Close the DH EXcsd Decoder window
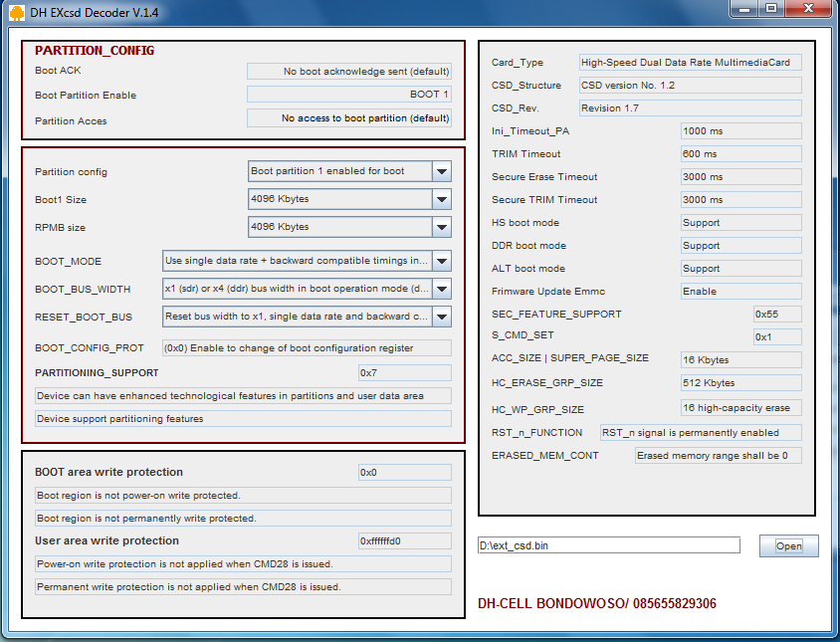Screen dimensions: 840x642 pos(809,9)
